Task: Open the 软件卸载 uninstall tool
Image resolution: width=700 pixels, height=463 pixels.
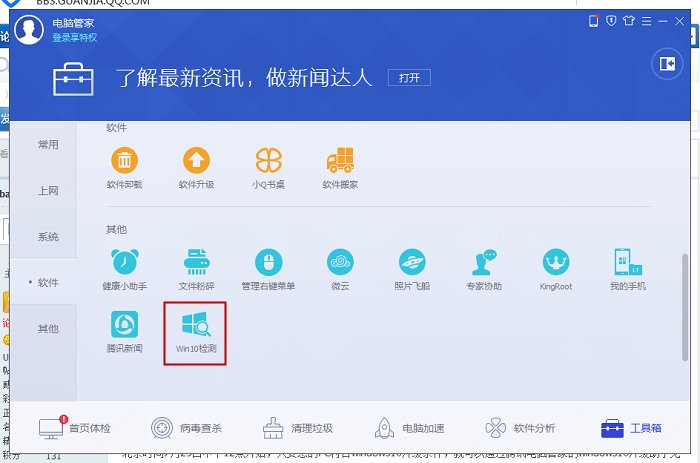Action: coord(124,161)
